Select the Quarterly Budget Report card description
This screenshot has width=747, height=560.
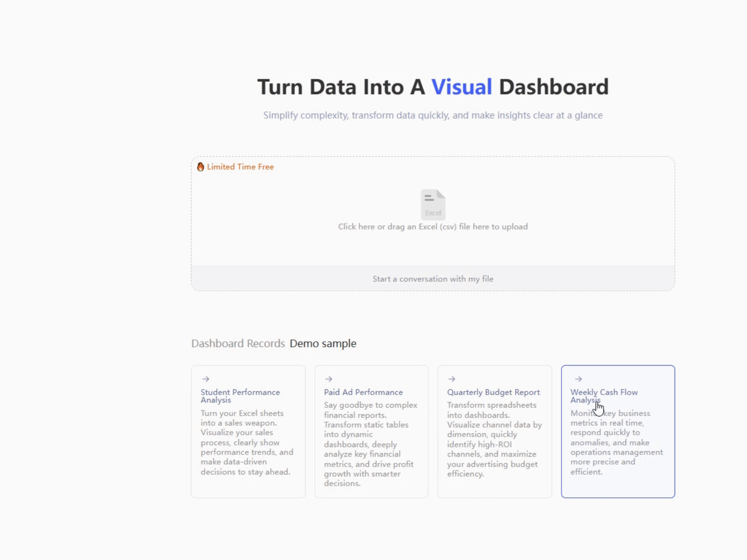point(494,439)
